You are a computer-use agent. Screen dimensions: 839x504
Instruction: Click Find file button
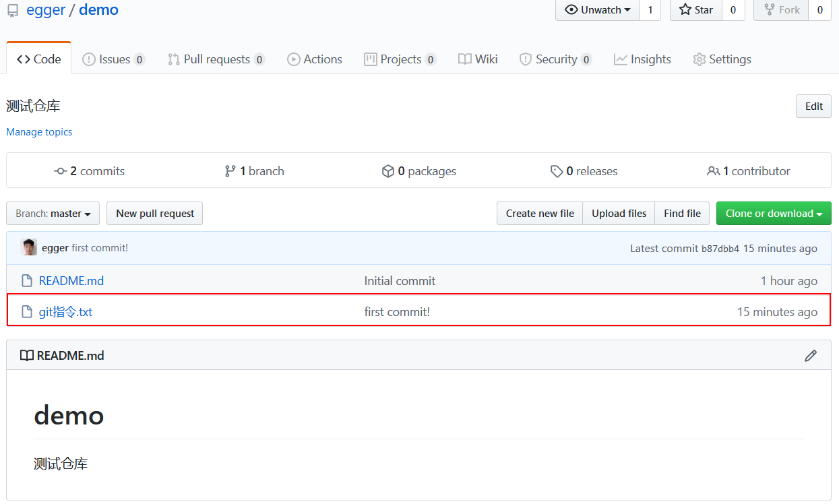click(x=682, y=214)
